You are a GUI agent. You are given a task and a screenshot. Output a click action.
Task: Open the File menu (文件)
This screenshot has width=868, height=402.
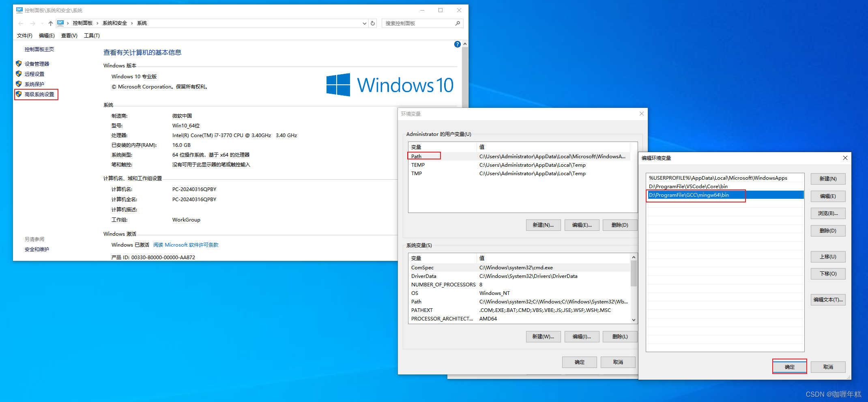click(25, 36)
